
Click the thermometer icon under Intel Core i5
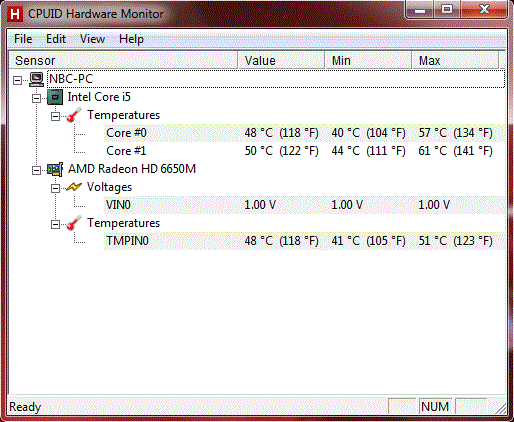74,115
